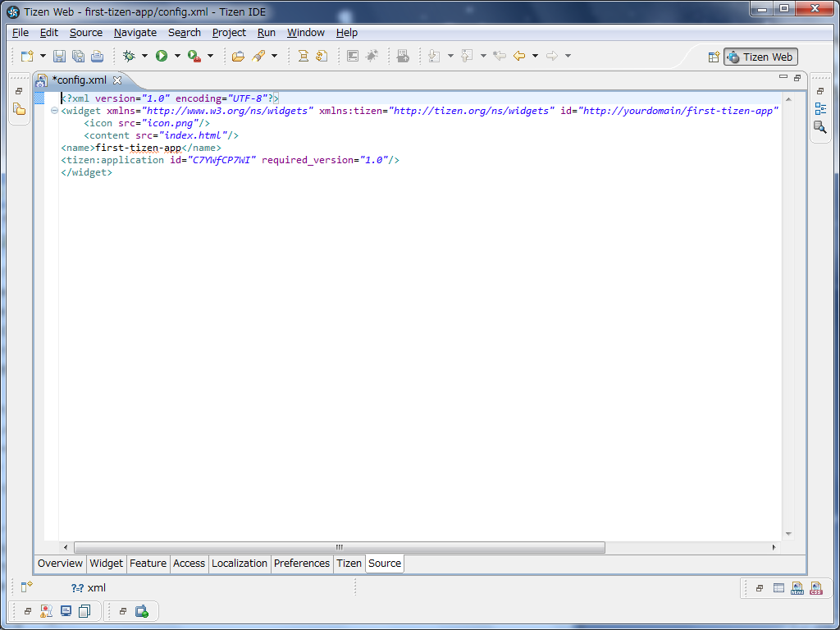
Task: Click the Build Project icon
Action: click(x=303, y=56)
